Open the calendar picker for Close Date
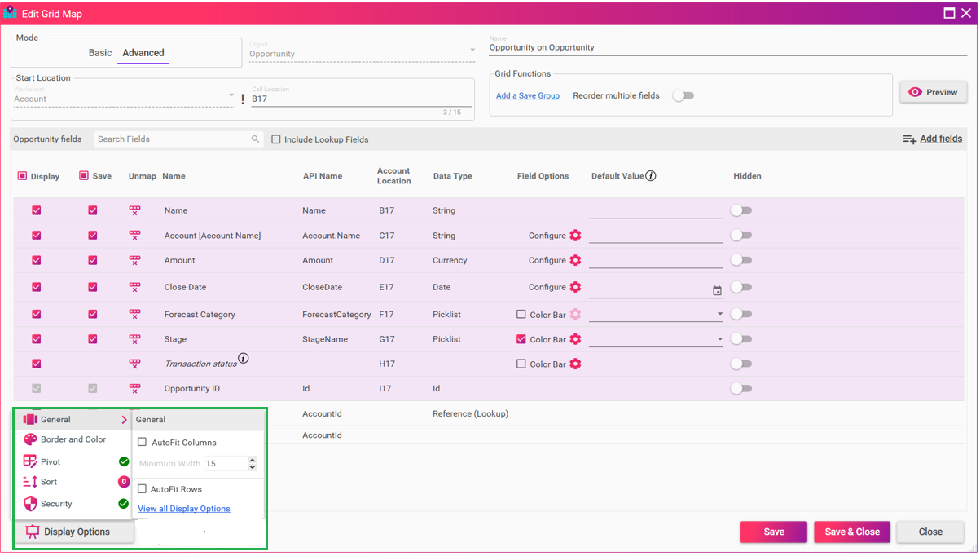 pos(717,290)
